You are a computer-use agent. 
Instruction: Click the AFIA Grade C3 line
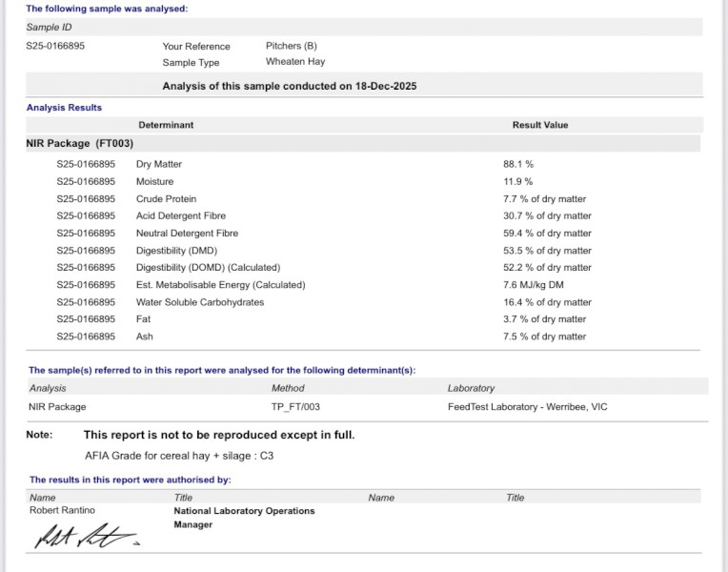pos(178,456)
